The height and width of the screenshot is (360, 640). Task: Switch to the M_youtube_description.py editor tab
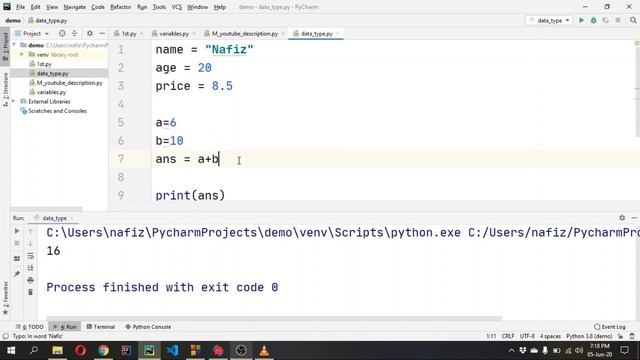pos(244,33)
